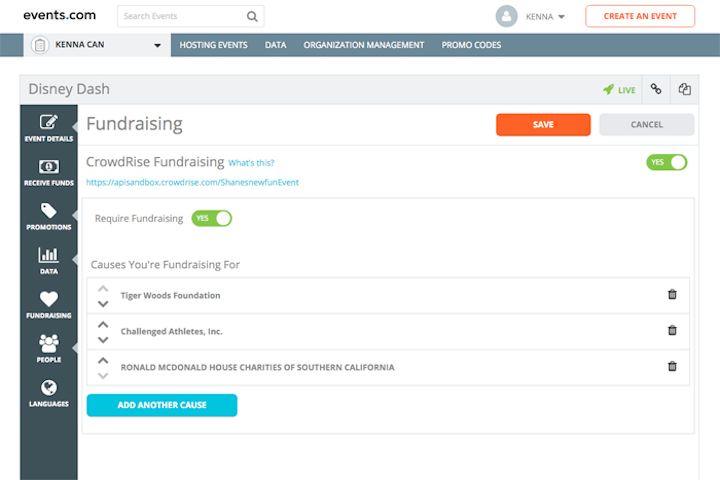This screenshot has width=720, height=480.
Task: Move Ronald McDonald House Charities up
Action: click(103, 358)
